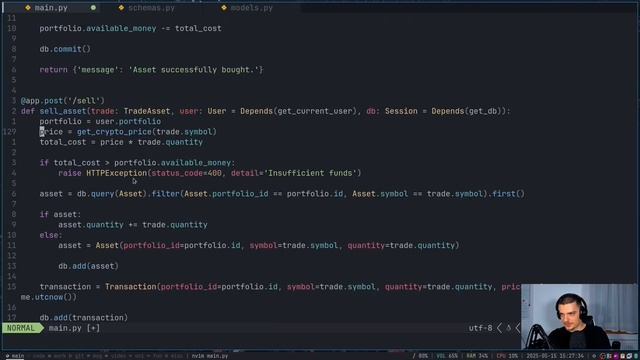Click 'if total_cost > portfolio.available_money:' line

point(137,163)
